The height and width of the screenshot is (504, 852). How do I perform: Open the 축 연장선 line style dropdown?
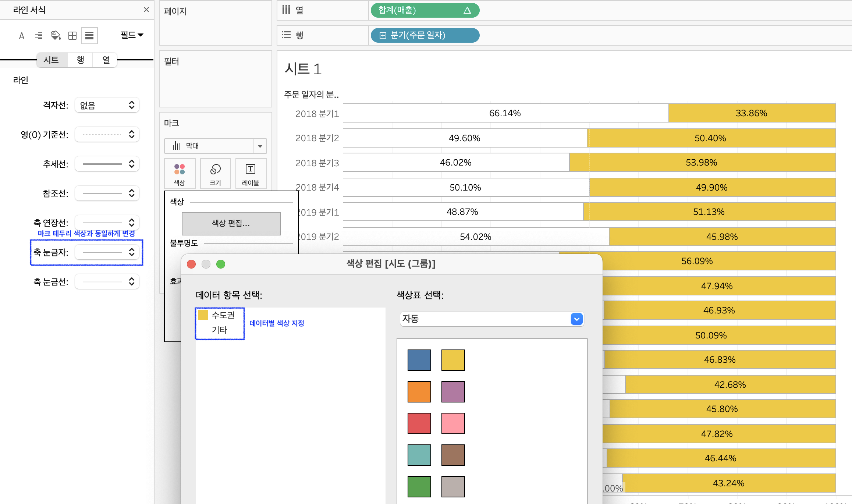click(107, 223)
